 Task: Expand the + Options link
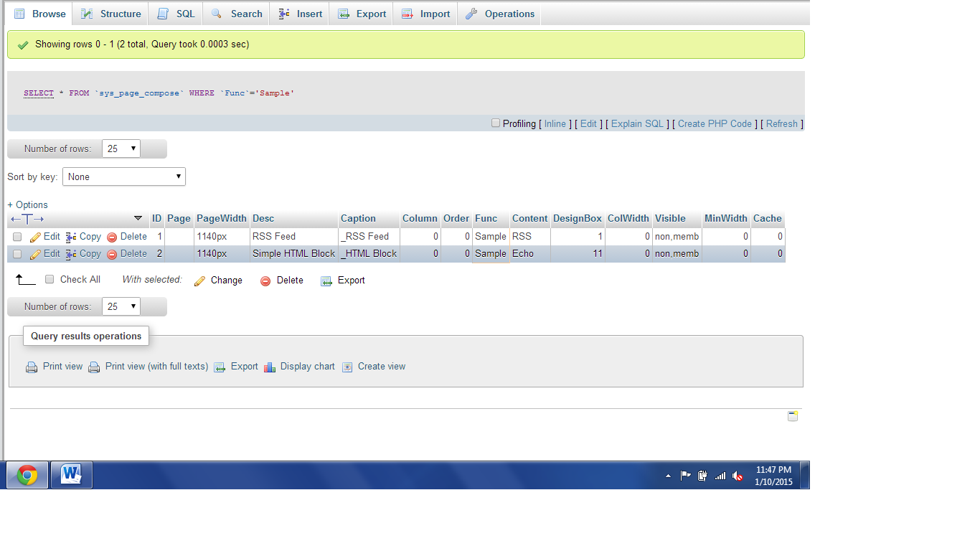pos(27,204)
